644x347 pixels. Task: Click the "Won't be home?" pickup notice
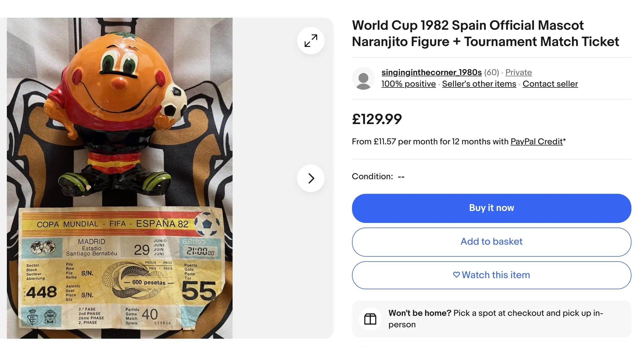point(495,319)
